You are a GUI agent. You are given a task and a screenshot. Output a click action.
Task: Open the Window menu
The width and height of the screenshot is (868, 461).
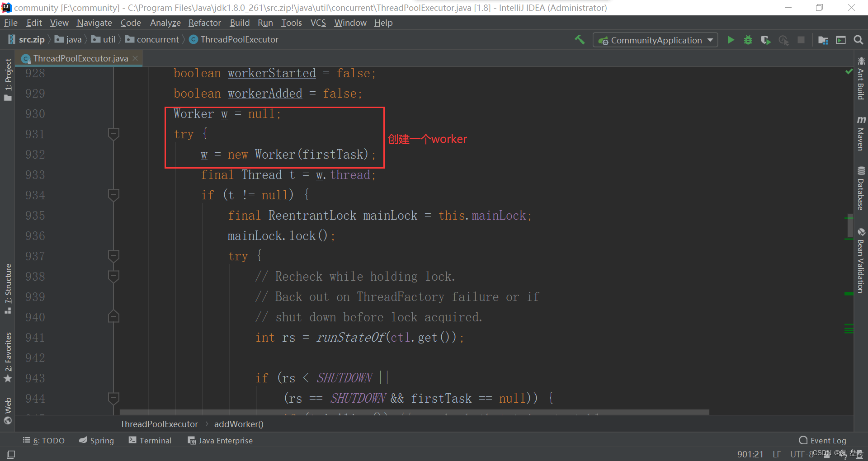[350, 23]
